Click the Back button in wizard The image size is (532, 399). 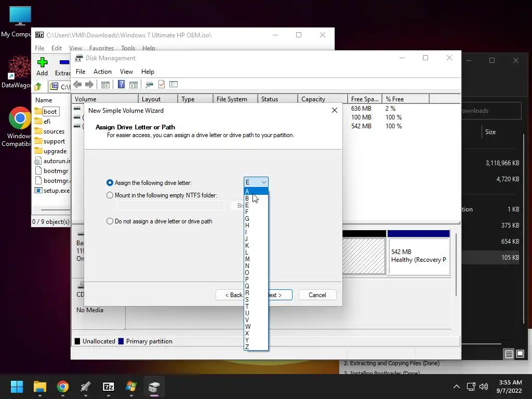click(230, 295)
